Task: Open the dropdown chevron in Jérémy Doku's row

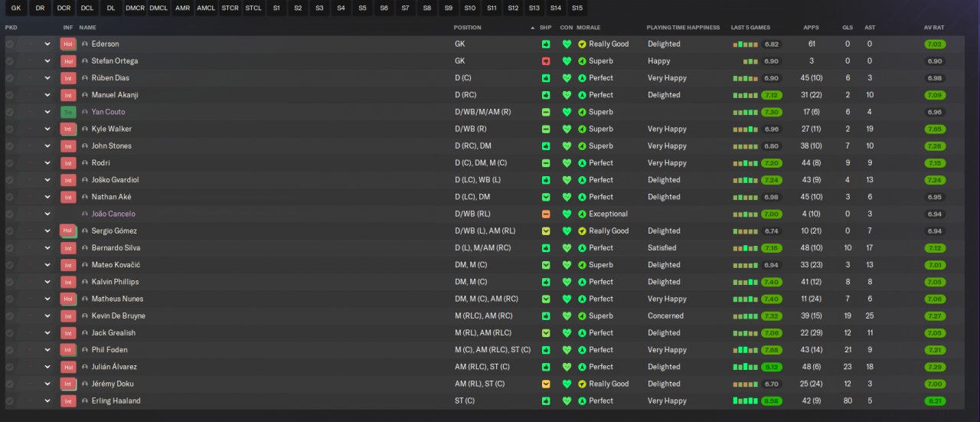Action: click(x=47, y=384)
